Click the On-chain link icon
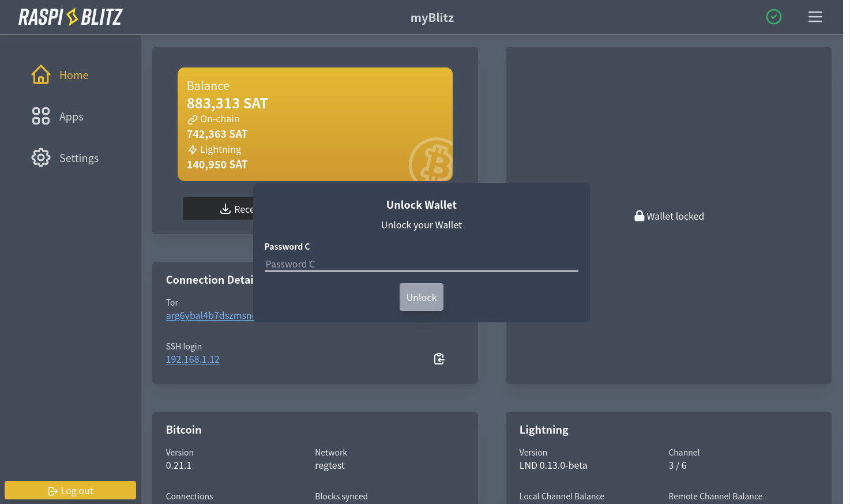This screenshot has width=850, height=504. pyautogui.click(x=193, y=119)
